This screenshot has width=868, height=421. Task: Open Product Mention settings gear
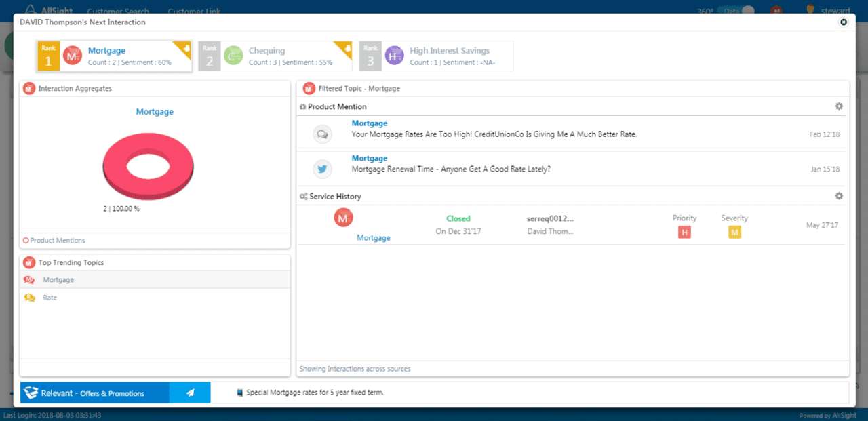click(839, 106)
